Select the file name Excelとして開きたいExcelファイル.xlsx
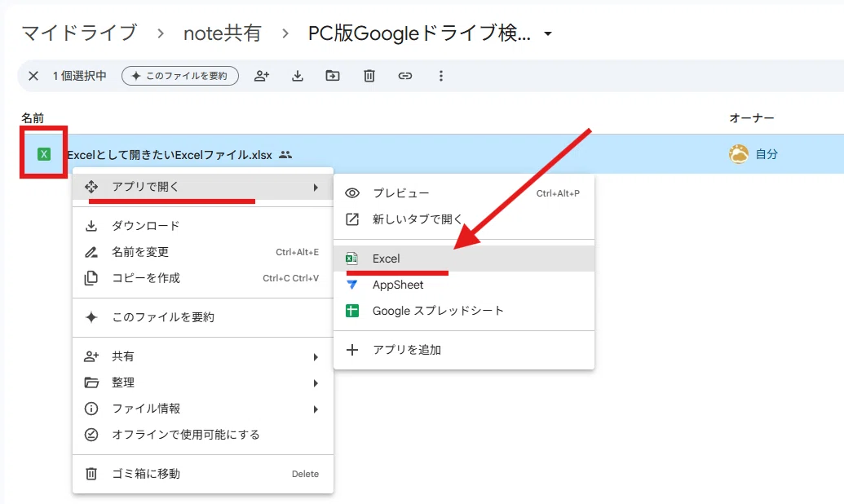 [170, 155]
